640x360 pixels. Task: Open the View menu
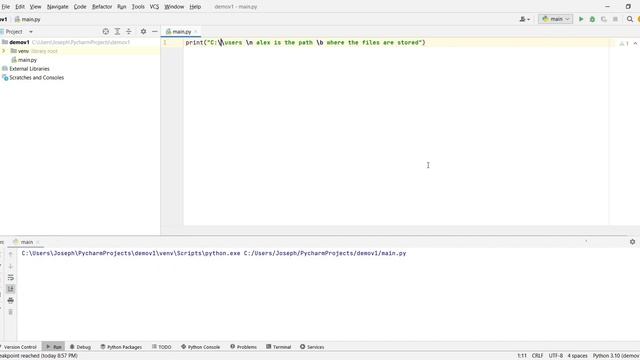pyautogui.click(x=36, y=7)
